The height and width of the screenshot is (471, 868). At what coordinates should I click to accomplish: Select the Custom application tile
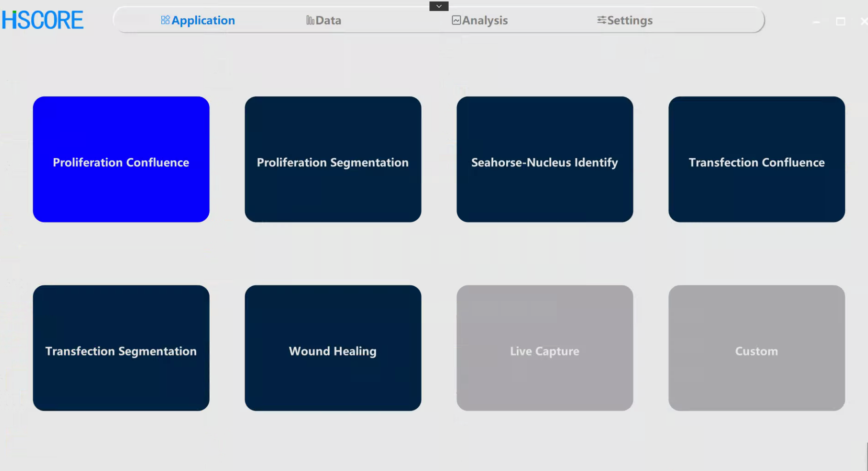click(x=756, y=348)
